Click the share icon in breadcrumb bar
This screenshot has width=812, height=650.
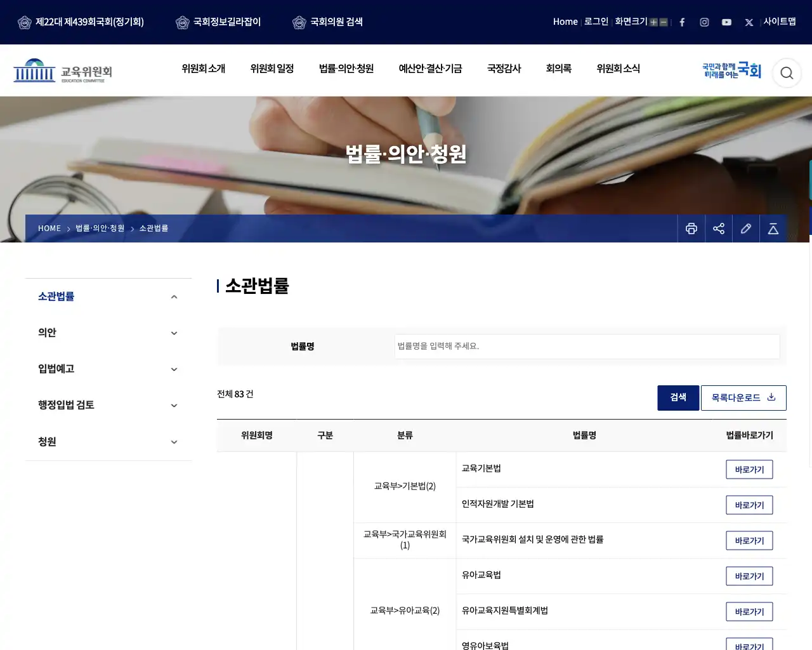719,229
